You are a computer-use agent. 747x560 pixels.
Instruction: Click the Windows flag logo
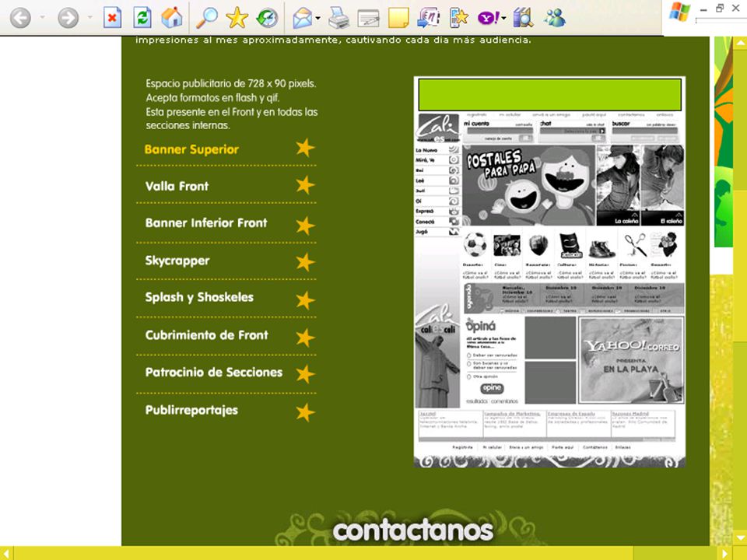[679, 12]
